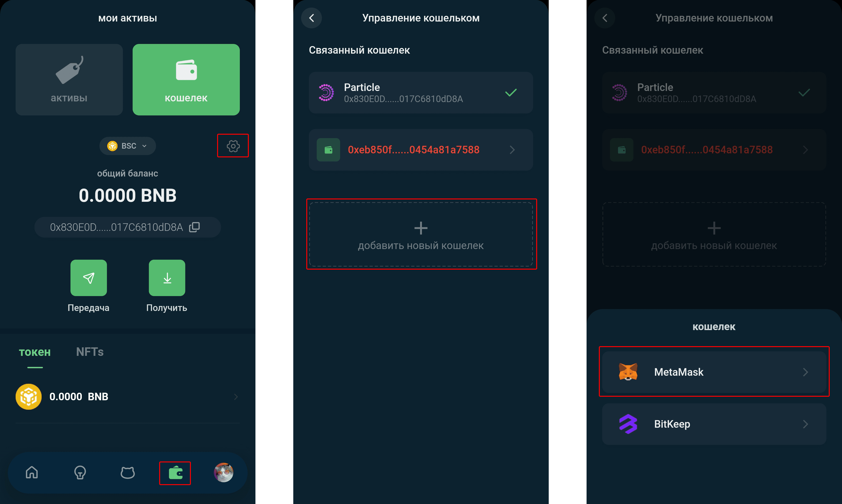Open the BSC network dropdown

(127, 146)
